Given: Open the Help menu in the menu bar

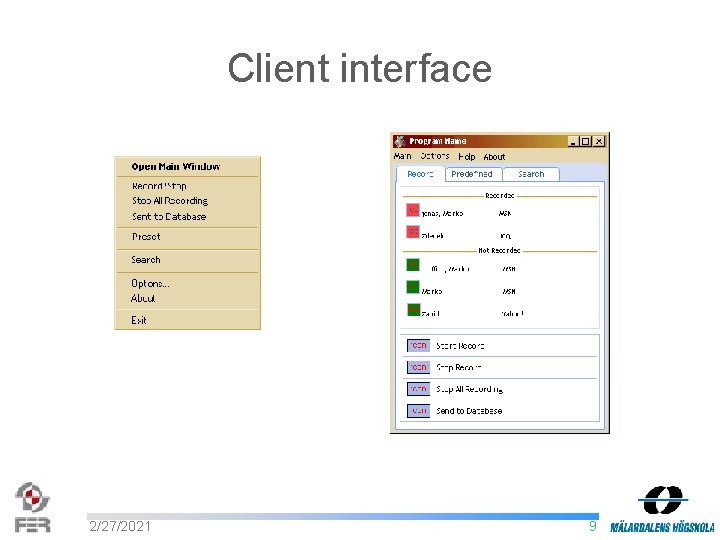Looking at the screenshot, I should click(x=467, y=157).
